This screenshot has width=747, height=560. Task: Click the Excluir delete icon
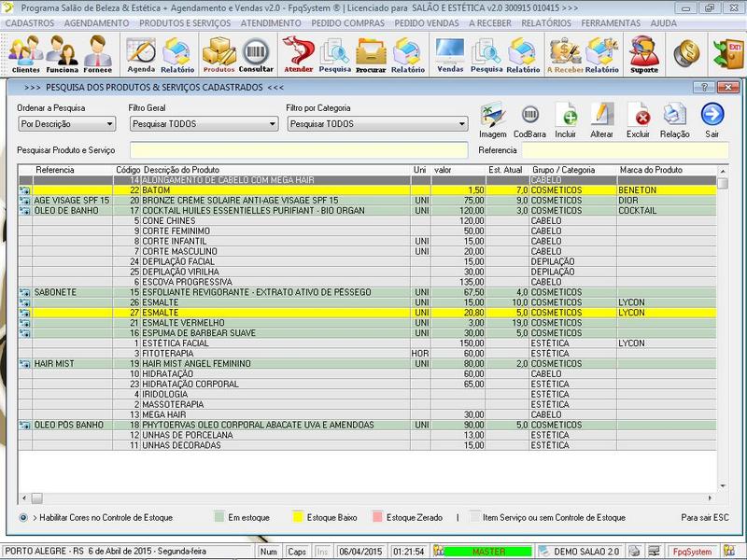pyautogui.click(x=639, y=119)
